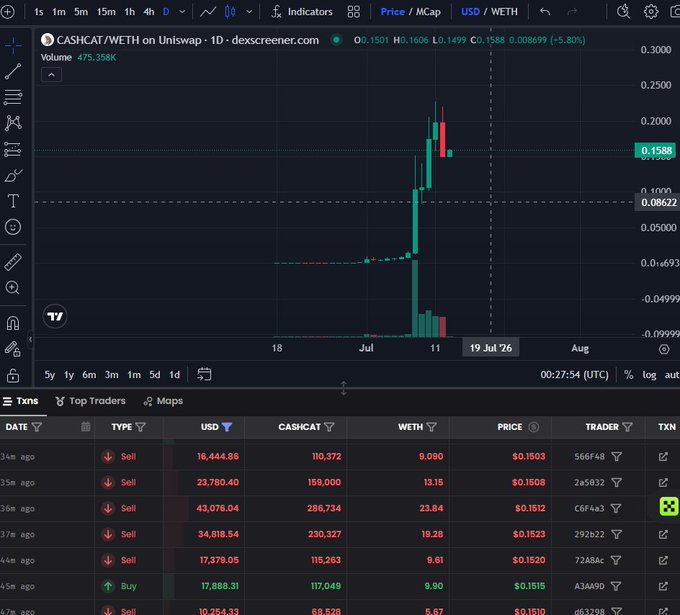Take a chart snapshot camera icon
This screenshot has width=680, height=615.
tap(675, 12)
